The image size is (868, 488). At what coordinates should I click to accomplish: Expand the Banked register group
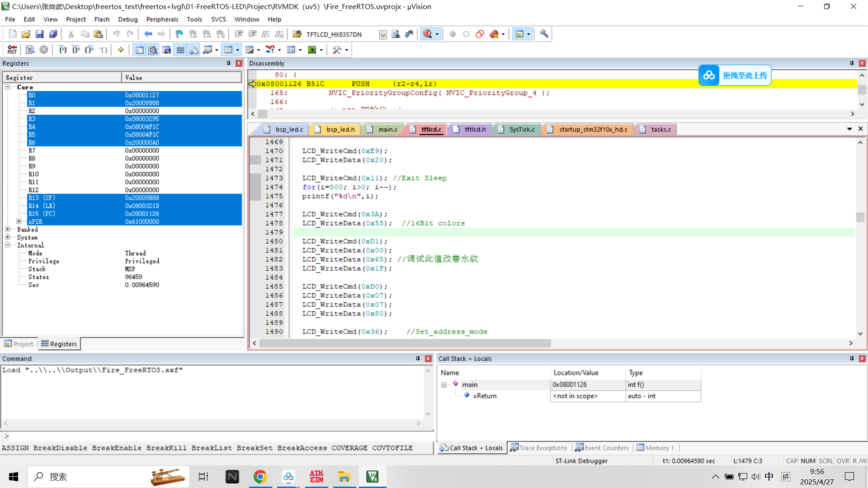[8, 230]
